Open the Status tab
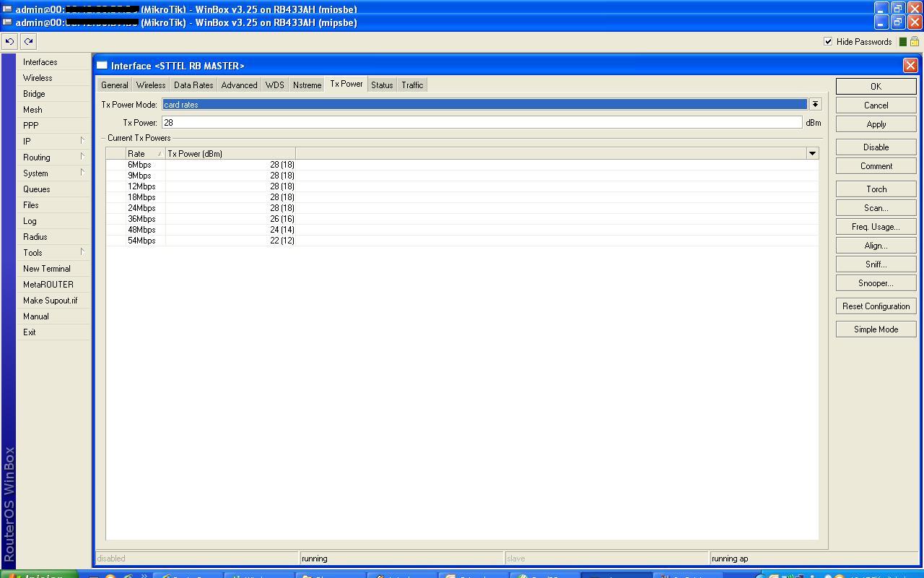This screenshot has width=924, height=578. pyautogui.click(x=382, y=85)
